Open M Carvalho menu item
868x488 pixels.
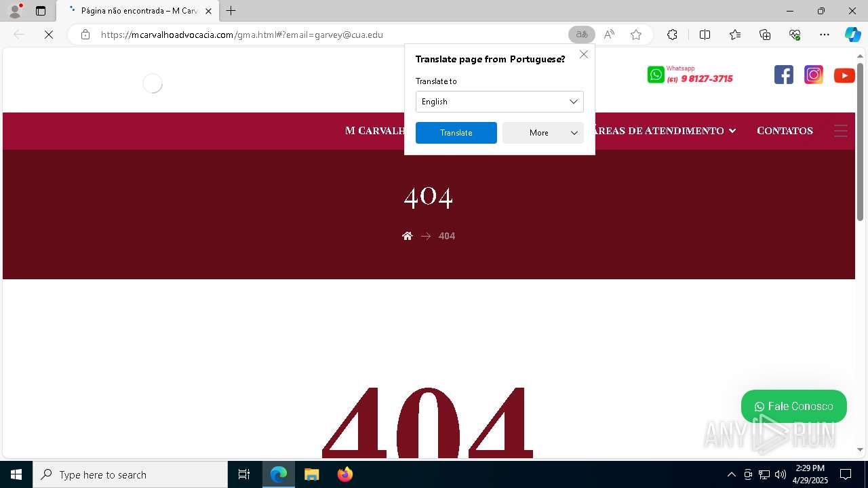pyautogui.click(x=374, y=131)
